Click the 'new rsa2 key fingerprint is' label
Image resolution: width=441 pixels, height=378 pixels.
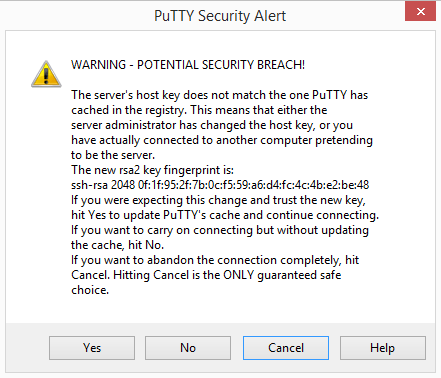(152, 170)
